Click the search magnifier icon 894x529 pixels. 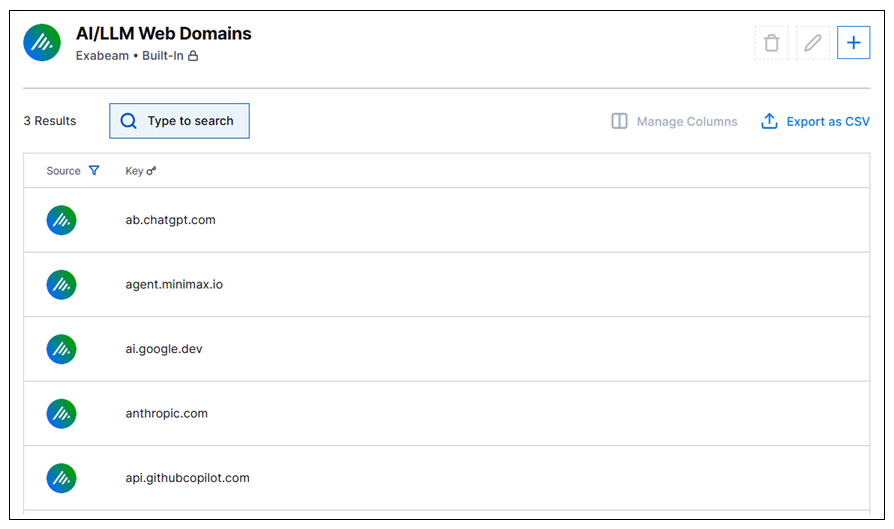(129, 121)
